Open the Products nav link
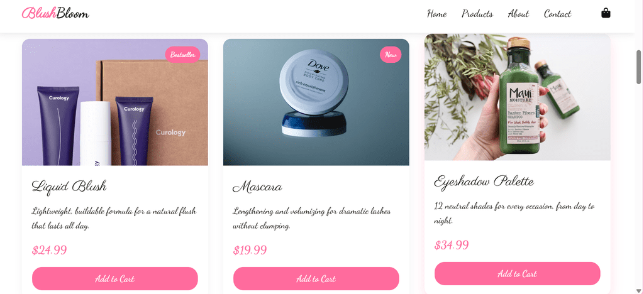Screen dimensions: 644x294 click(477, 14)
